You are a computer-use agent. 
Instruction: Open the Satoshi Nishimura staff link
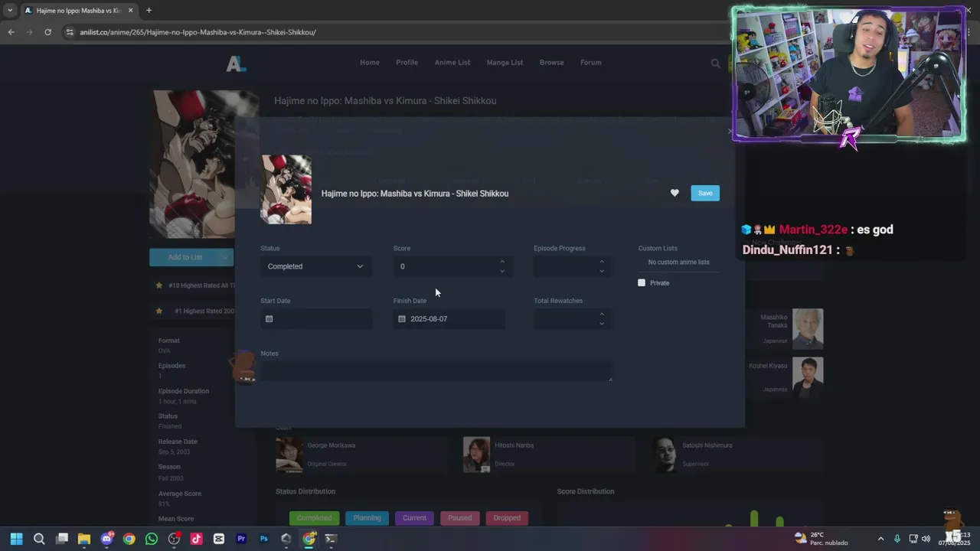coord(707,445)
